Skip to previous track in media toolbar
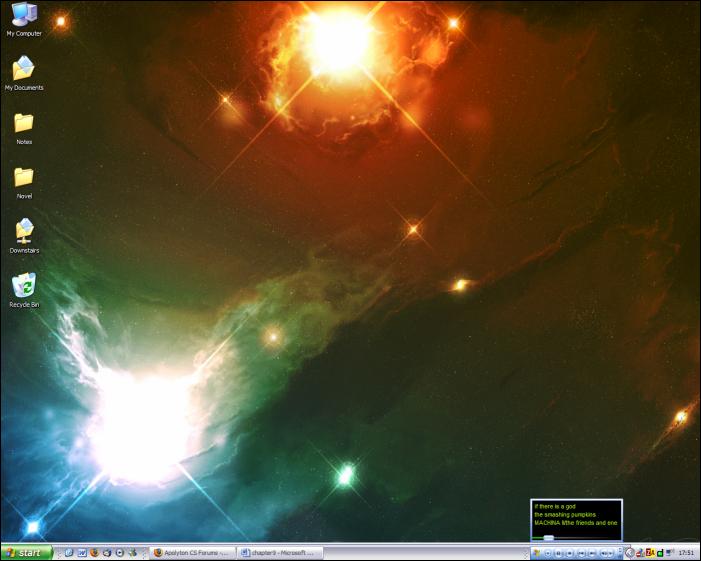 (581, 552)
